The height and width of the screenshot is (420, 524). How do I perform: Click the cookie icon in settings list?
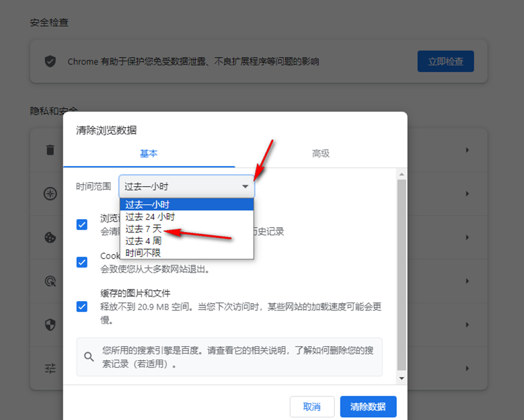pos(50,237)
